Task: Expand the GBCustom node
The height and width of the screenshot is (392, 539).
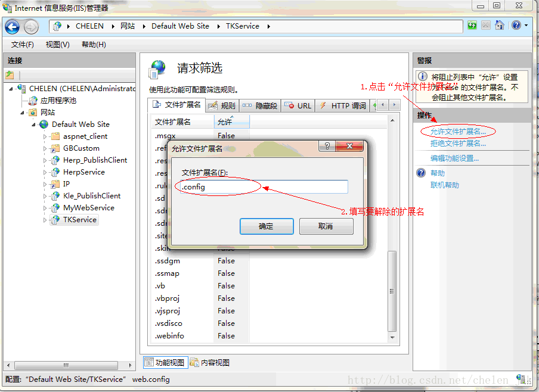Action: pyautogui.click(x=45, y=149)
